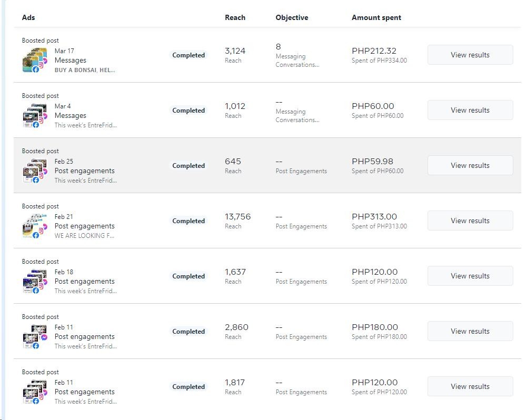Viewport: 527px width, 420px height.
Task: Open the "WE ARE LOOKING F..." ad title
Action: (x=84, y=236)
